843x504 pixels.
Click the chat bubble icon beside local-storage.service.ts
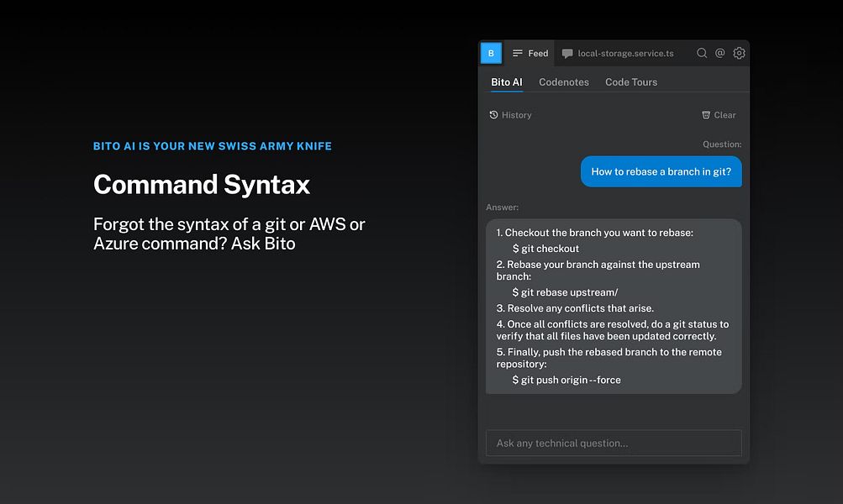(567, 53)
